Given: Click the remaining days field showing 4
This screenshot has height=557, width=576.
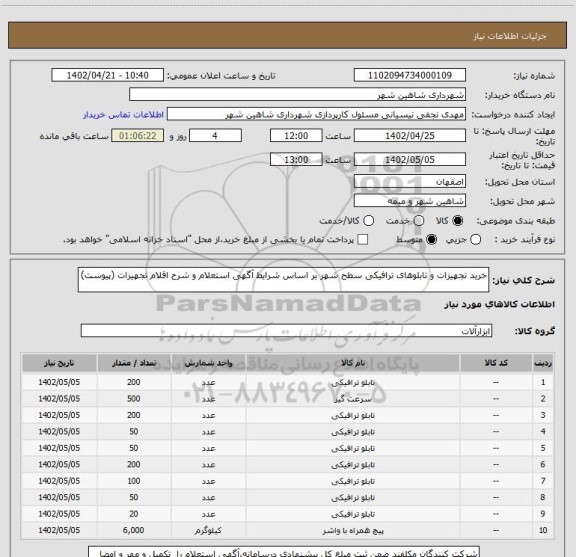Looking at the screenshot, I should [x=215, y=136].
